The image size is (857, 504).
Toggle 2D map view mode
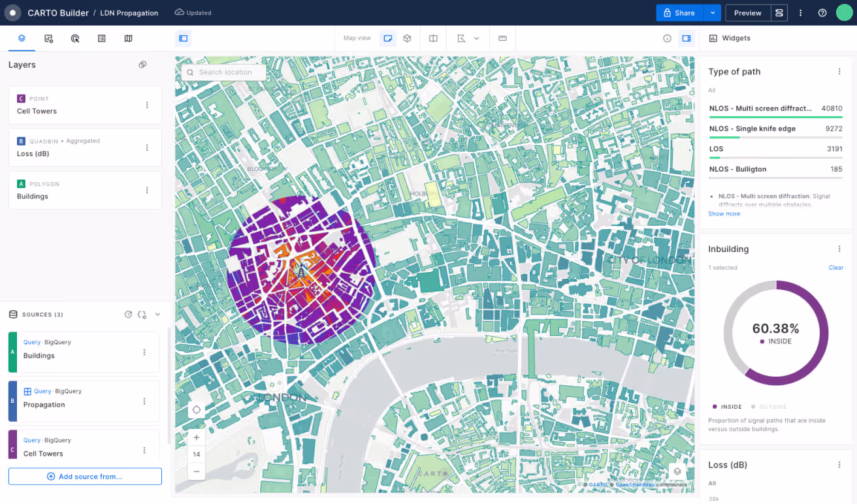[x=387, y=39]
